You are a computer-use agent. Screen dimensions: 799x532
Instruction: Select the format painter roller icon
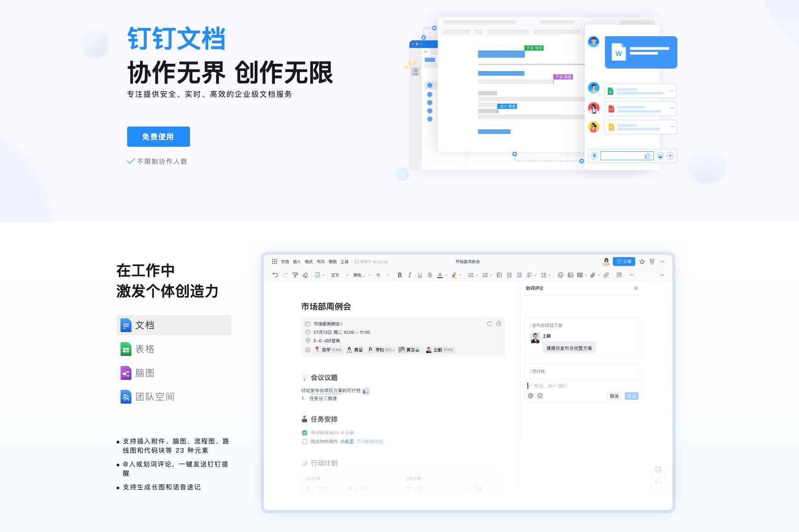tap(295, 275)
